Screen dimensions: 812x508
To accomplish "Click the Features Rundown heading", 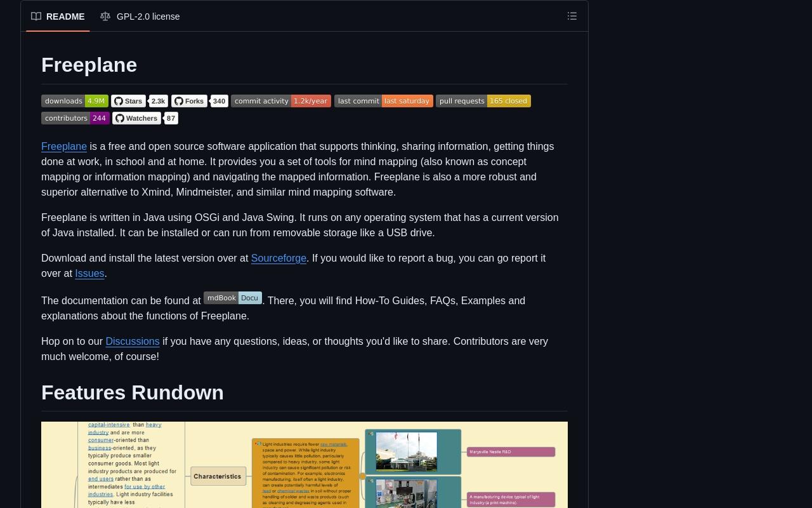I will (x=133, y=392).
